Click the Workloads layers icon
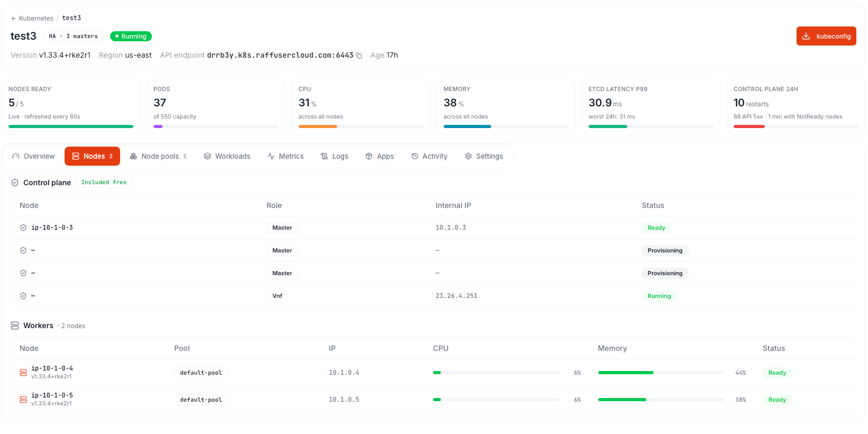 207,156
